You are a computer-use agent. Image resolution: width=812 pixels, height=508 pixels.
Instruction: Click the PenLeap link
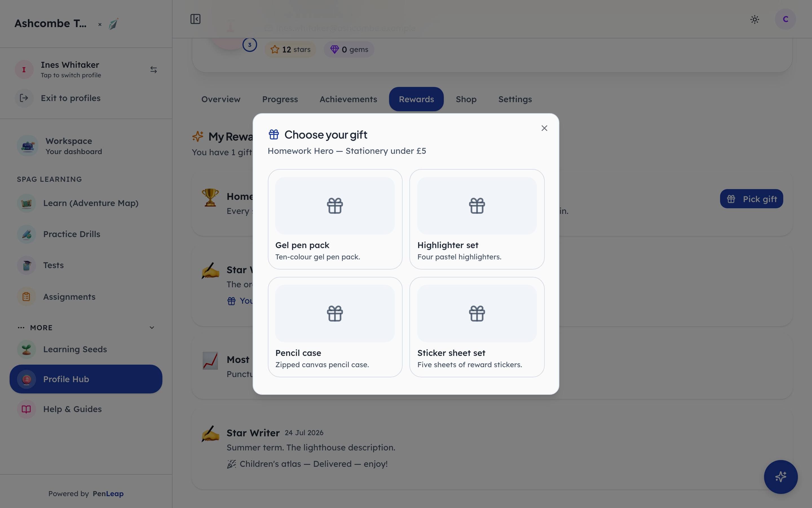coord(108,494)
